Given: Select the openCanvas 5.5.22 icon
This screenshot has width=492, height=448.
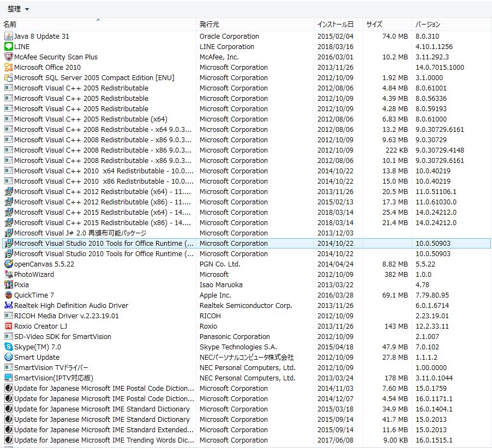Looking at the screenshot, I should (x=9, y=264).
